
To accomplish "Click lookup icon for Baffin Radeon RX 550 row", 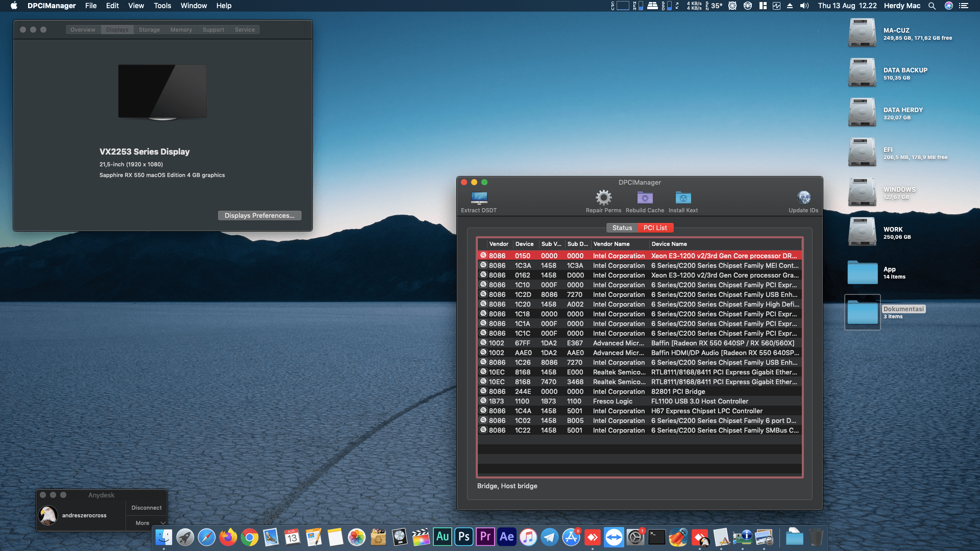I will click(483, 343).
